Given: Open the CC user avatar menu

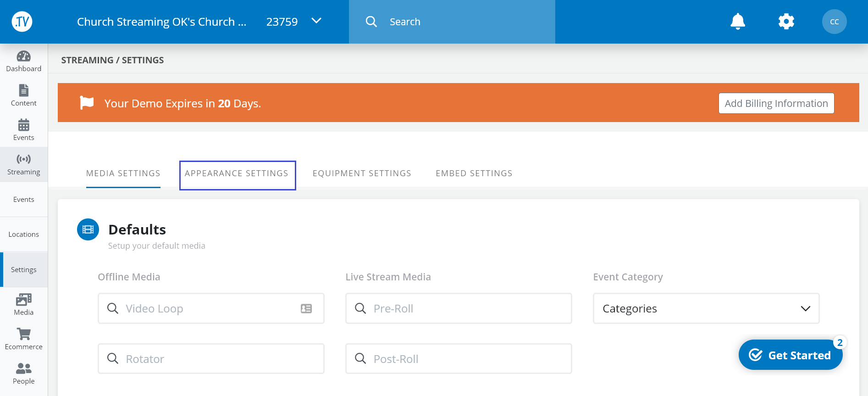Looking at the screenshot, I should tap(834, 22).
